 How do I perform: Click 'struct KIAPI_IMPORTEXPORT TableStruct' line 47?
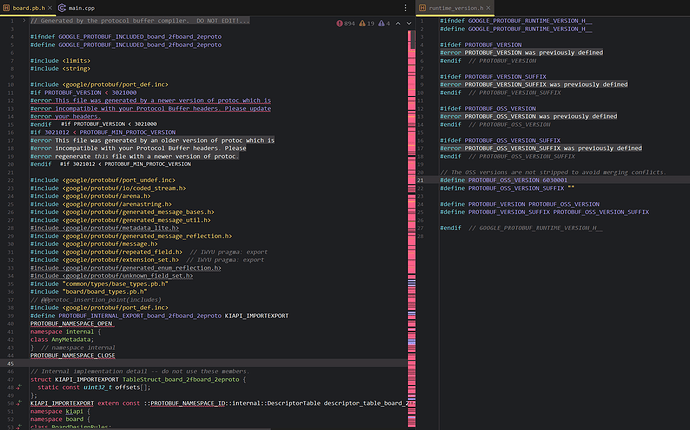(138, 379)
